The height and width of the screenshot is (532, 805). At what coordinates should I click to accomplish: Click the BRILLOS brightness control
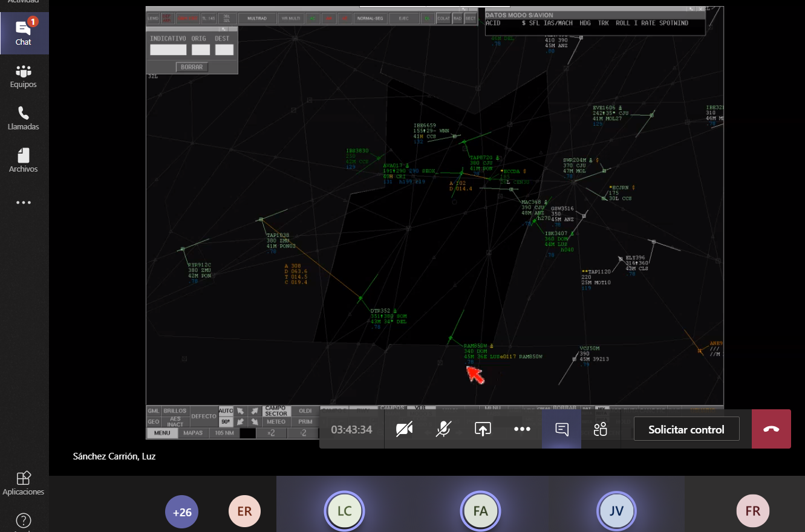[175, 411]
